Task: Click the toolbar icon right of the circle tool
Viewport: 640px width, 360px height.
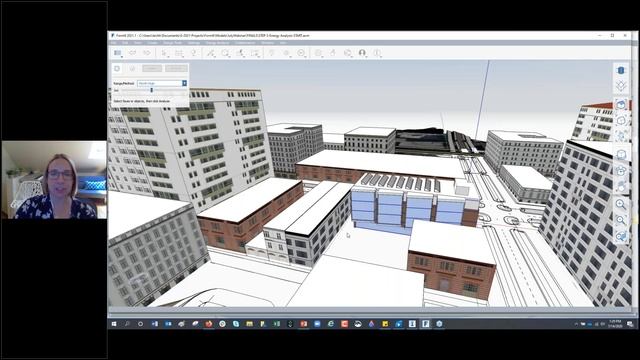Action: pos(241,53)
